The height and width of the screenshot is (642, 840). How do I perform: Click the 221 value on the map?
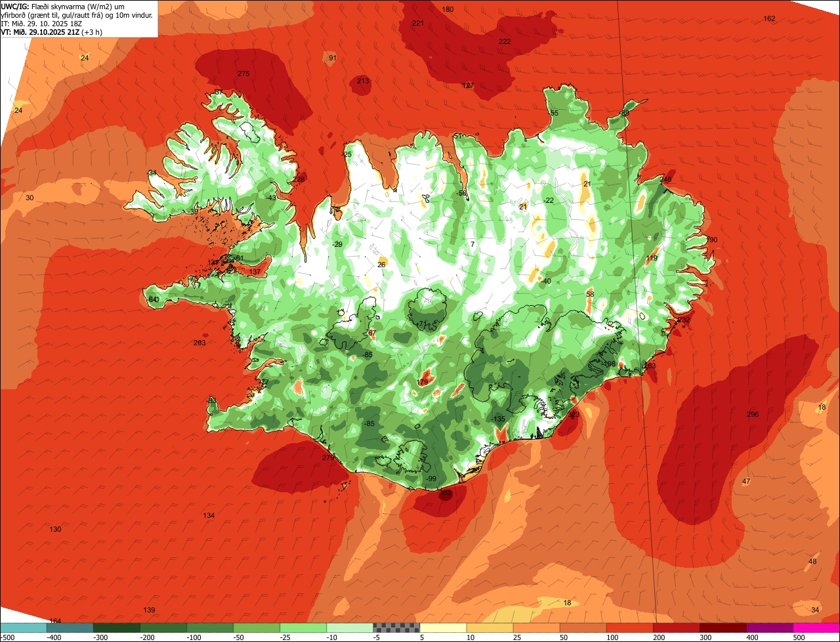pos(417,23)
